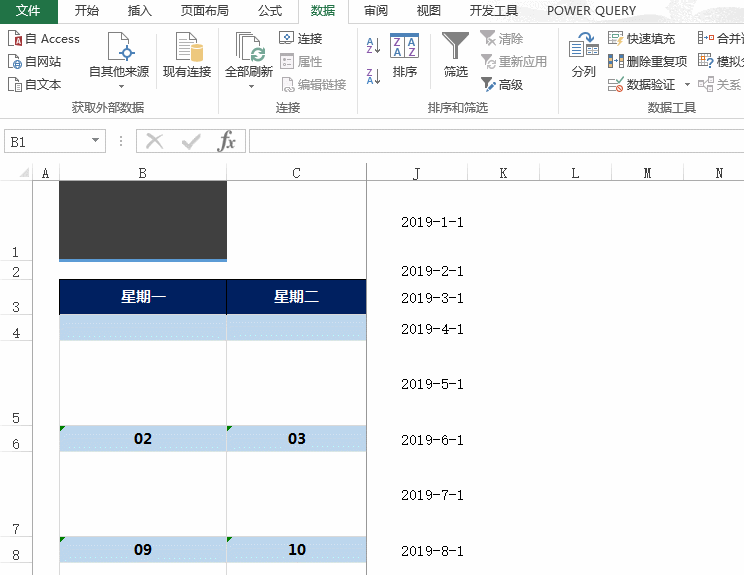Screen dimensions: 744x575
Task: Click the From Text (自文本) icon
Action: coord(35,85)
